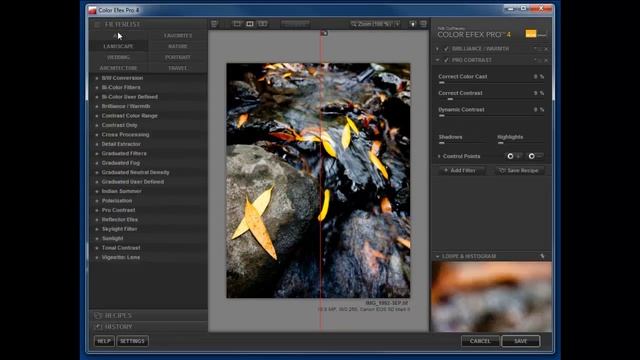Uncheck the Pro Contrast filter checkbox

pos(446,60)
